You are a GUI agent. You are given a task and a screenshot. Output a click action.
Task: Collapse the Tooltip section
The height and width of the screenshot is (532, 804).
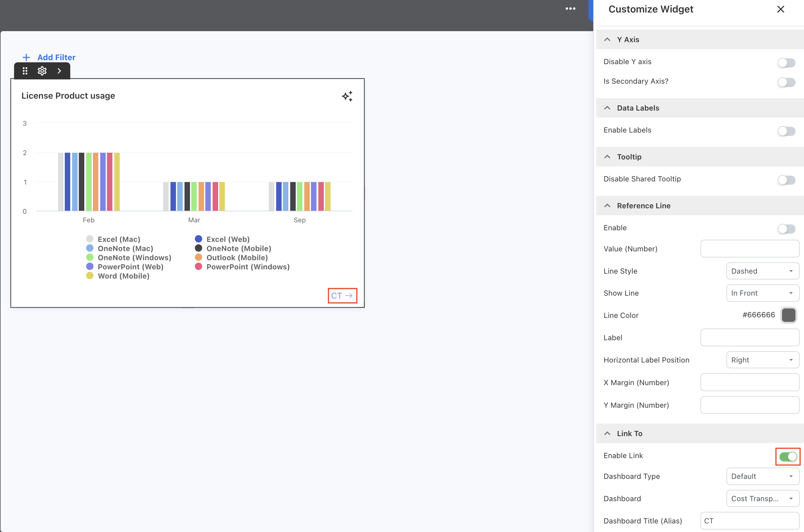(607, 156)
